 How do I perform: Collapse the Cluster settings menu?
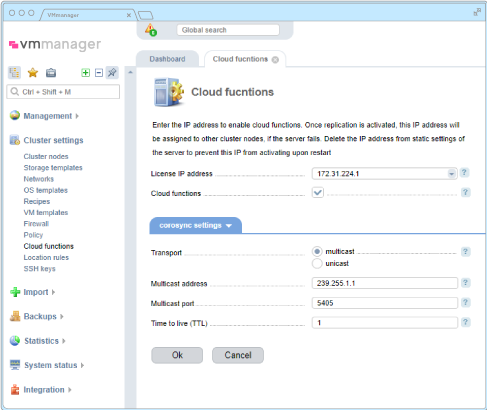(53, 140)
